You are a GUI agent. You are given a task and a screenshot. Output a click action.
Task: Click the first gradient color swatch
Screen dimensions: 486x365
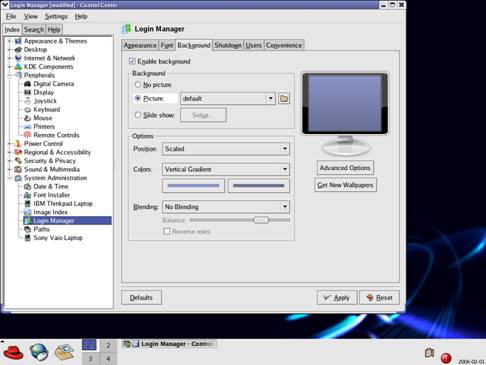tap(193, 186)
